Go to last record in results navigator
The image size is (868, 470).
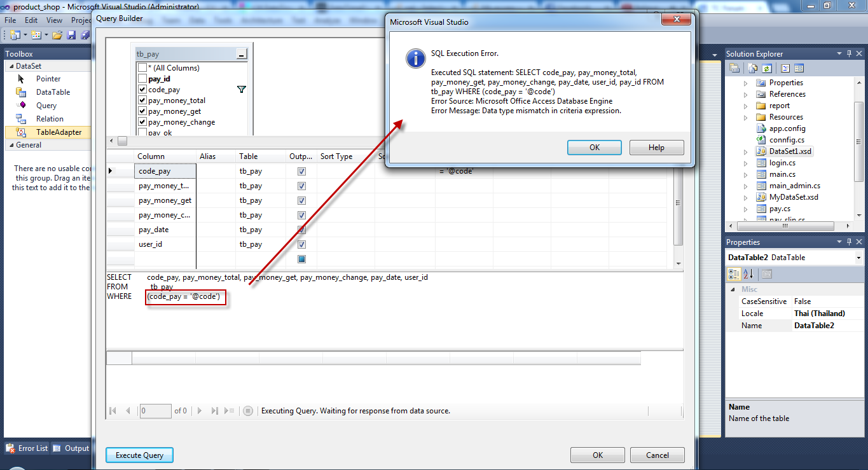click(214, 411)
